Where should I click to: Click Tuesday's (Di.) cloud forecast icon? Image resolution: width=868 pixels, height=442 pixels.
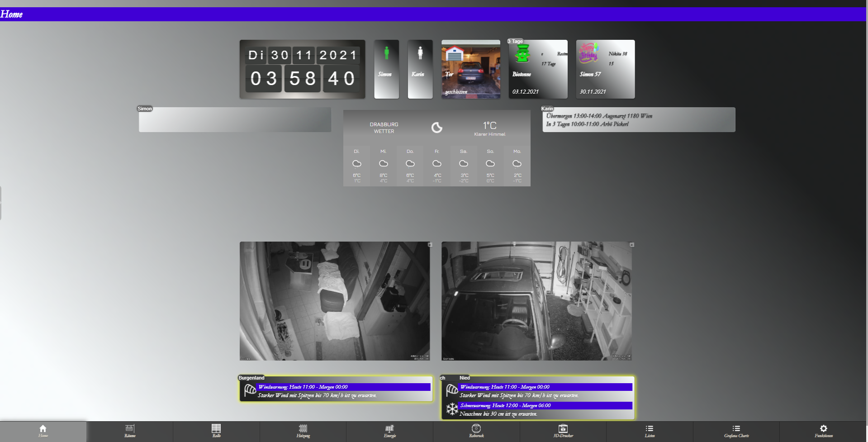357,163
